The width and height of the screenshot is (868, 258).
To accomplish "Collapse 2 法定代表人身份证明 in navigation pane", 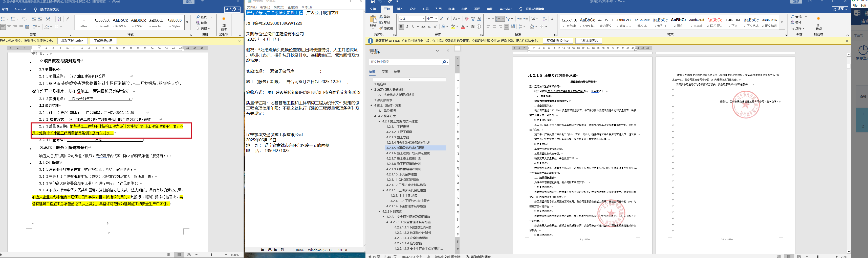I will point(371,89).
